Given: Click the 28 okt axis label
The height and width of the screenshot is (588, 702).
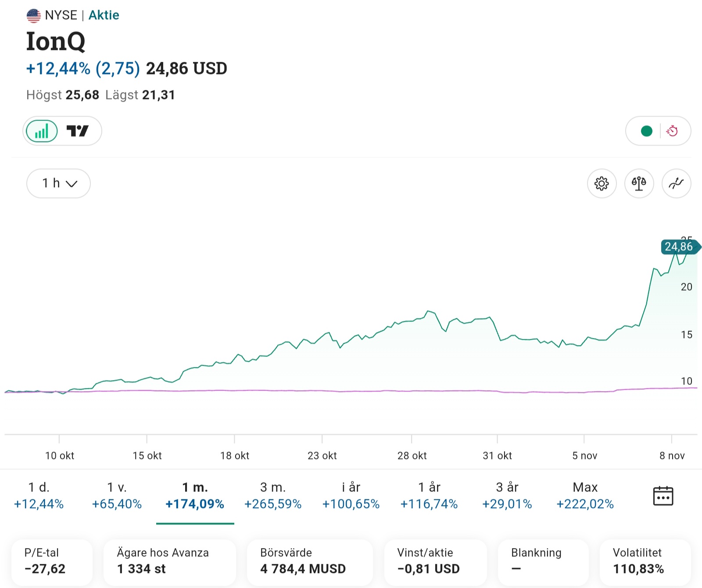Looking at the screenshot, I should tap(412, 456).
